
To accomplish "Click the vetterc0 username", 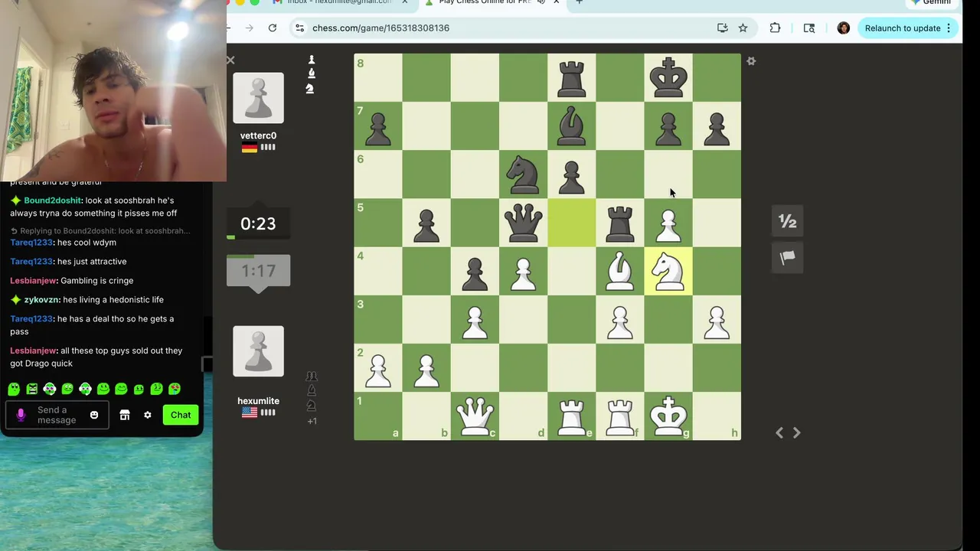I will (x=258, y=135).
